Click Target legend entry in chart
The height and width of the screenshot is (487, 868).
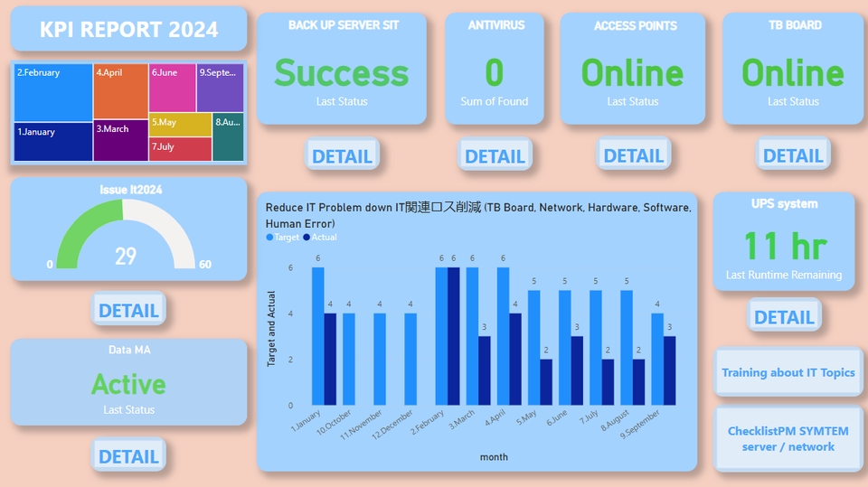(282, 237)
